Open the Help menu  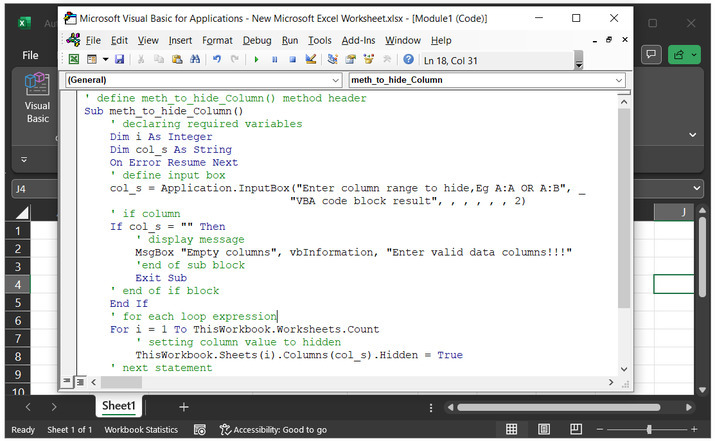click(441, 40)
